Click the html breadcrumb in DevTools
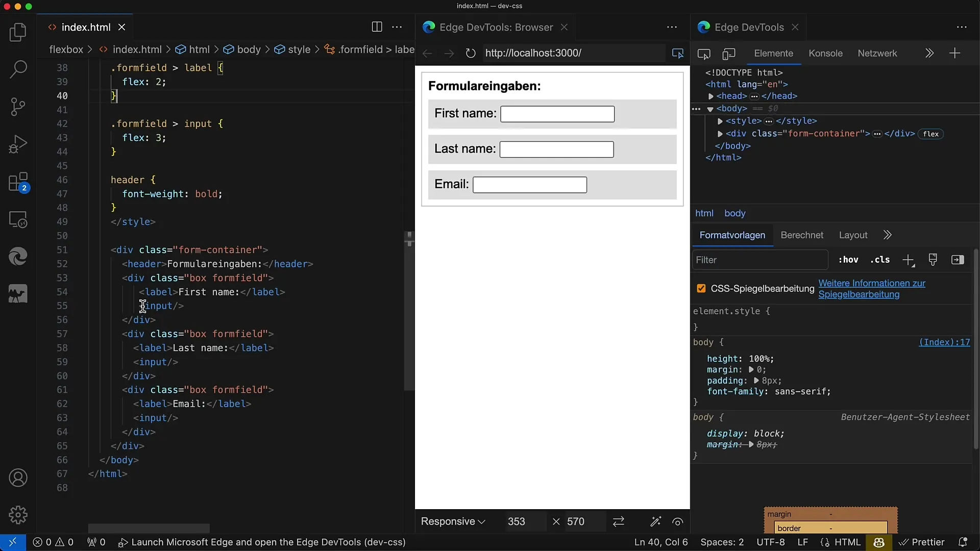Viewport: 980px width, 551px height. 704,213
